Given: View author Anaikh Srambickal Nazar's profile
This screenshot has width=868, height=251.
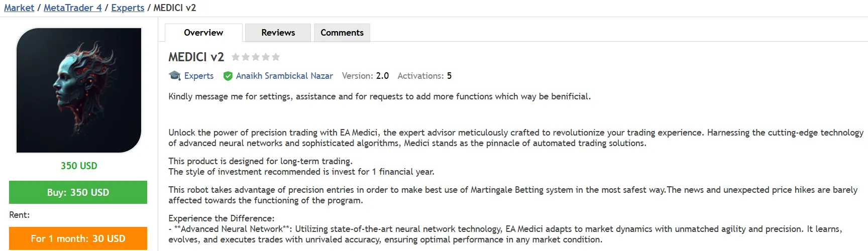Looking at the screenshot, I should coord(284,76).
